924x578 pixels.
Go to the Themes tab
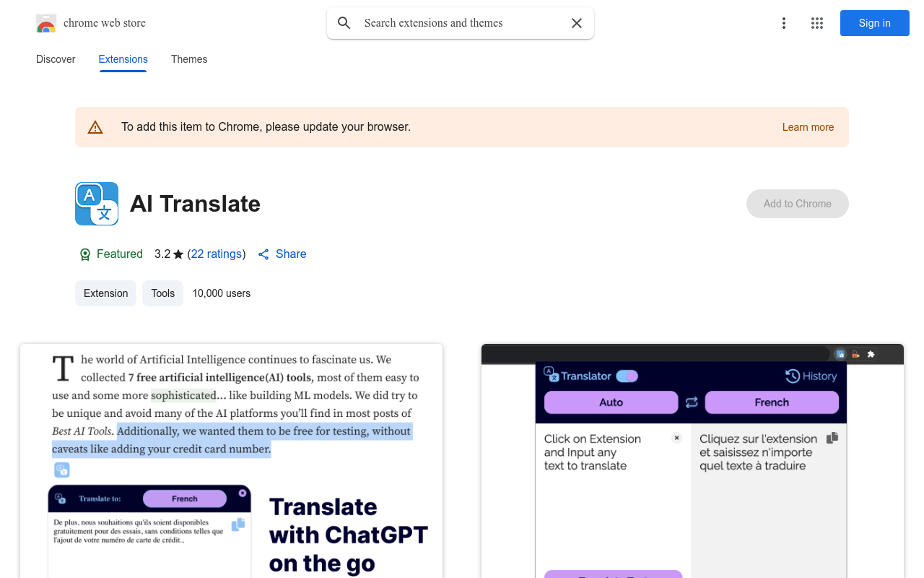[x=189, y=59]
